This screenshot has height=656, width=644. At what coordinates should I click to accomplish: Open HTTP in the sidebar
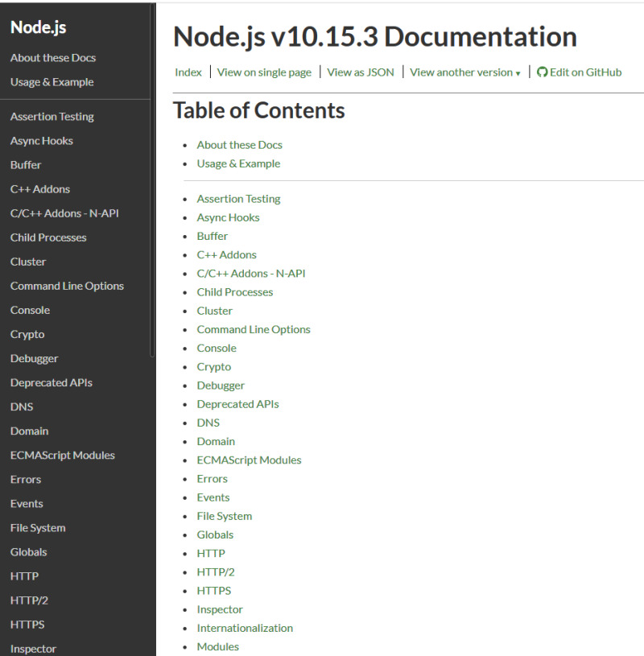coord(24,577)
